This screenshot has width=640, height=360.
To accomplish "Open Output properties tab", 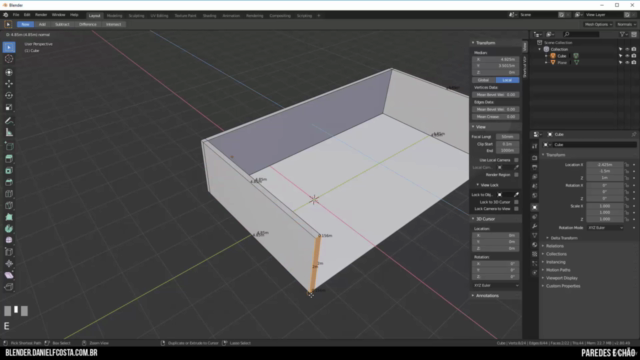I will 535,167.
